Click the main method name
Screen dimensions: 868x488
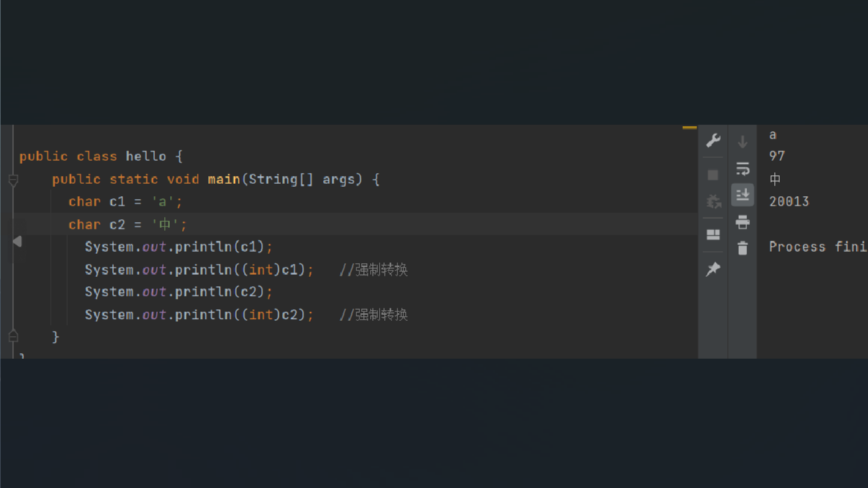click(224, 180)
